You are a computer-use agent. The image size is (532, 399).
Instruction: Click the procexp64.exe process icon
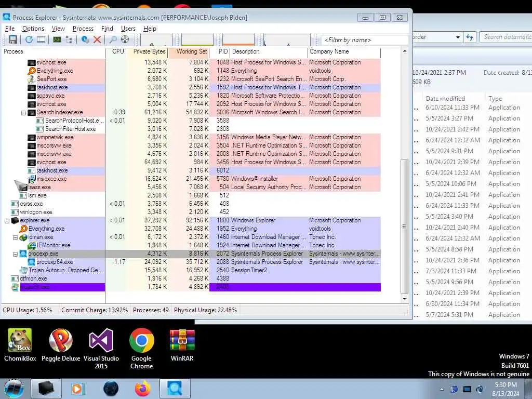(32, 262)
